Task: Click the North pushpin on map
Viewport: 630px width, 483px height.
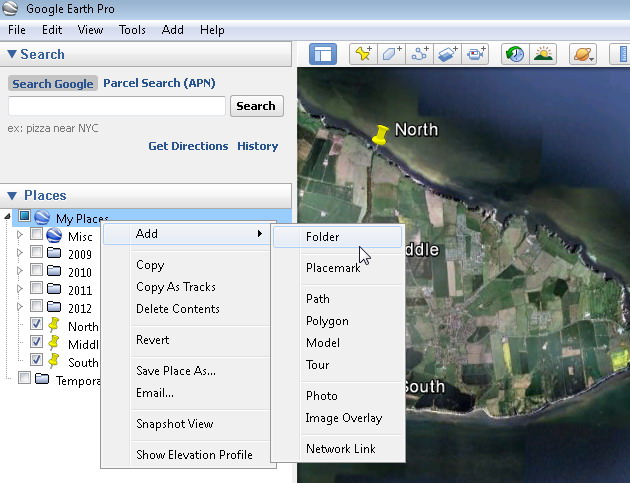Action: click(380, 135)
